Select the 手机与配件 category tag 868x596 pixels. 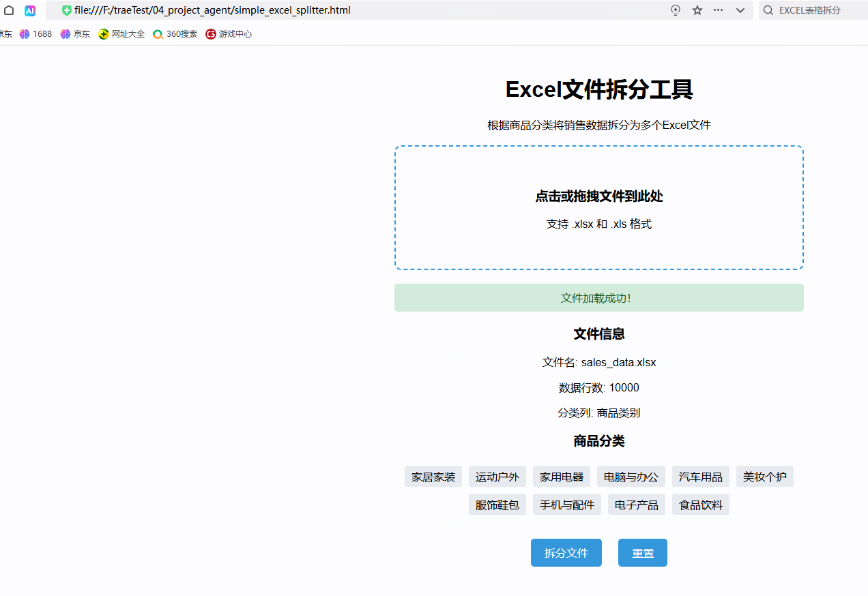567,505
